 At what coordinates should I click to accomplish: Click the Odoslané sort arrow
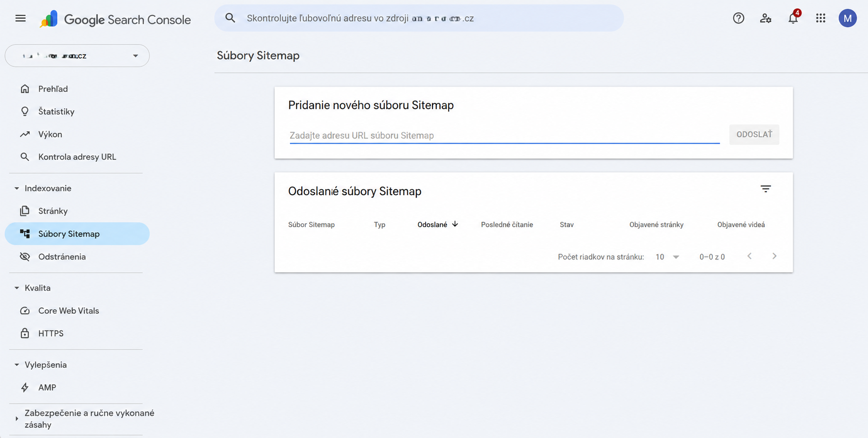(455, 224)
